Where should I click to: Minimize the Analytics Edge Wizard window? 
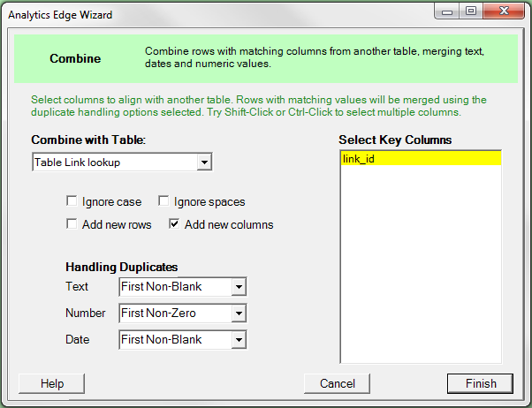[x=449, y=13]
